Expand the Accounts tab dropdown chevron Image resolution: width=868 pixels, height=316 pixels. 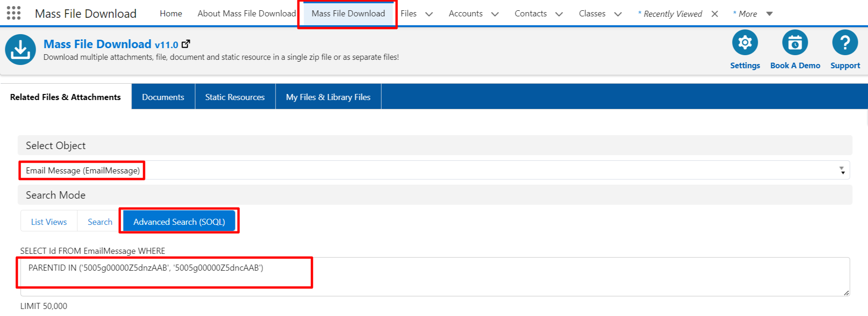(495, 14)
